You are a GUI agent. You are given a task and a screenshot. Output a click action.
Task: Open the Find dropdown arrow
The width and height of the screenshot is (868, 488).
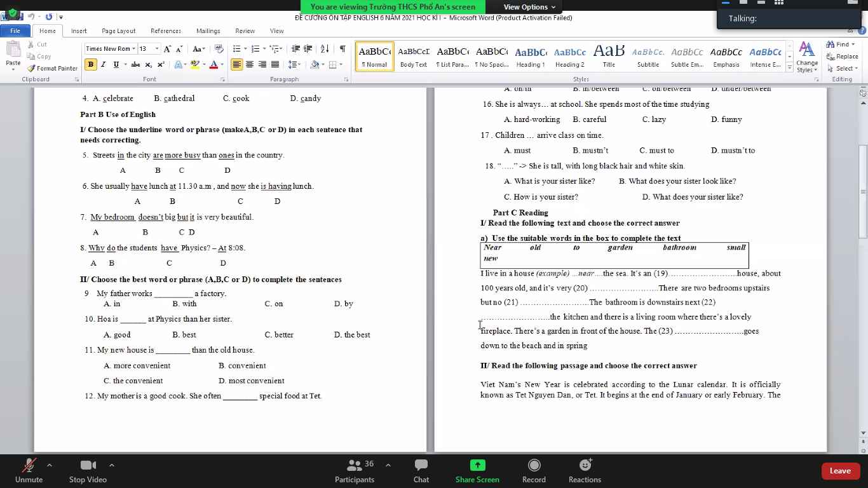point(853,44)
